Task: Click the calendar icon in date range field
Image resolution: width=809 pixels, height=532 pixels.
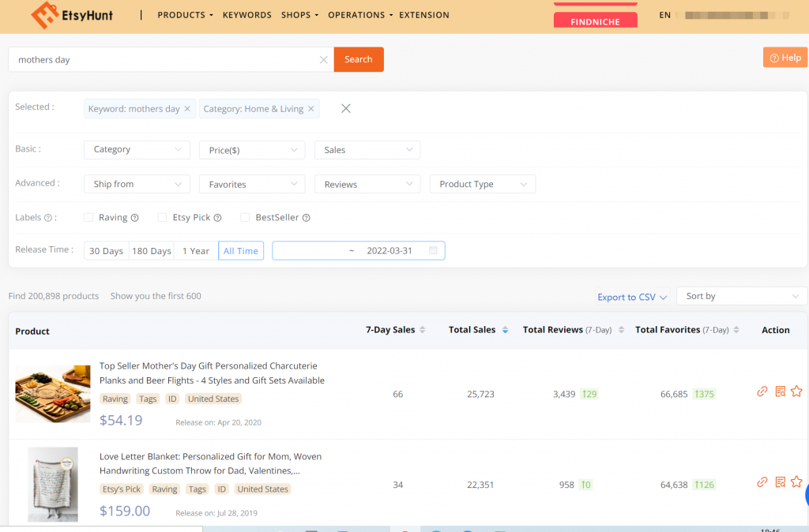Action: [433, 251]
